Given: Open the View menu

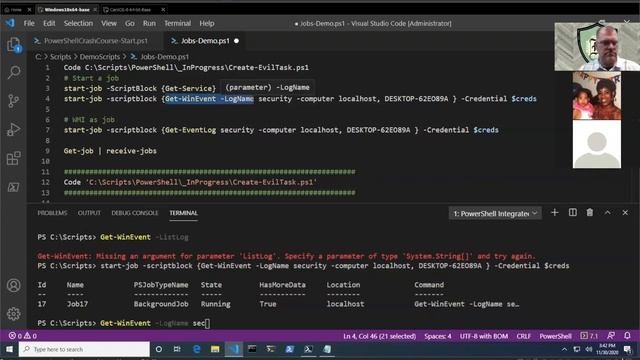Looking at the screenshot, I should (109, 23).
